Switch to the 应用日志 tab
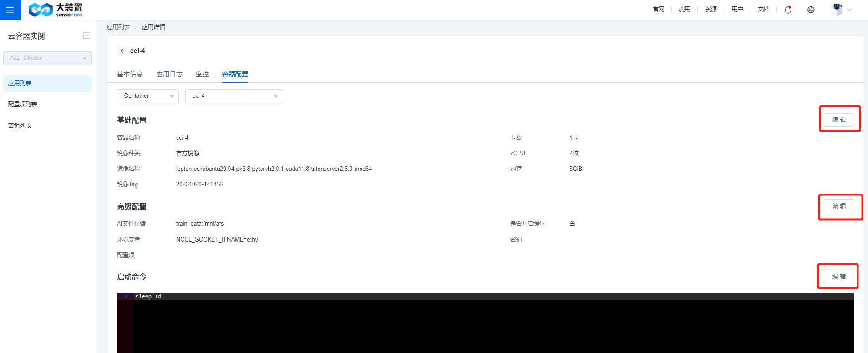The image size is (868, 353). [169, 74]
